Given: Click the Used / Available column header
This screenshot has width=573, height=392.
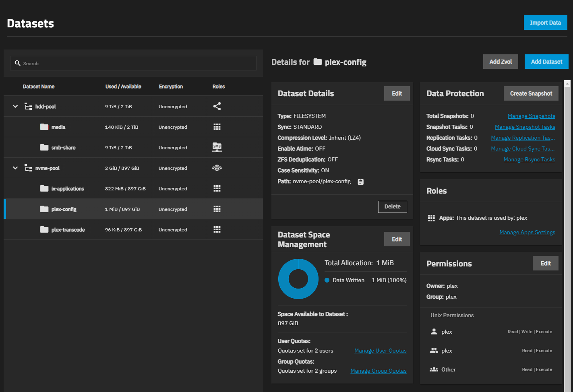Looking at the screenshot, I should coord(123,87).
